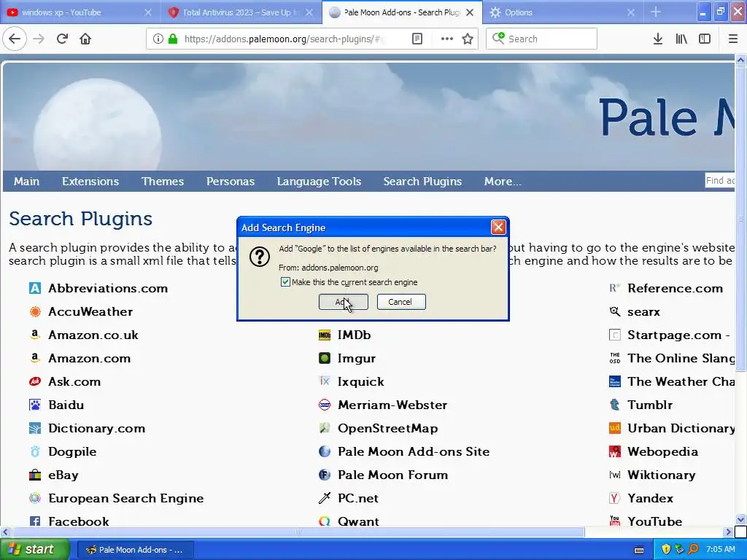Open the Yandex plugin link

coord(650,498)
